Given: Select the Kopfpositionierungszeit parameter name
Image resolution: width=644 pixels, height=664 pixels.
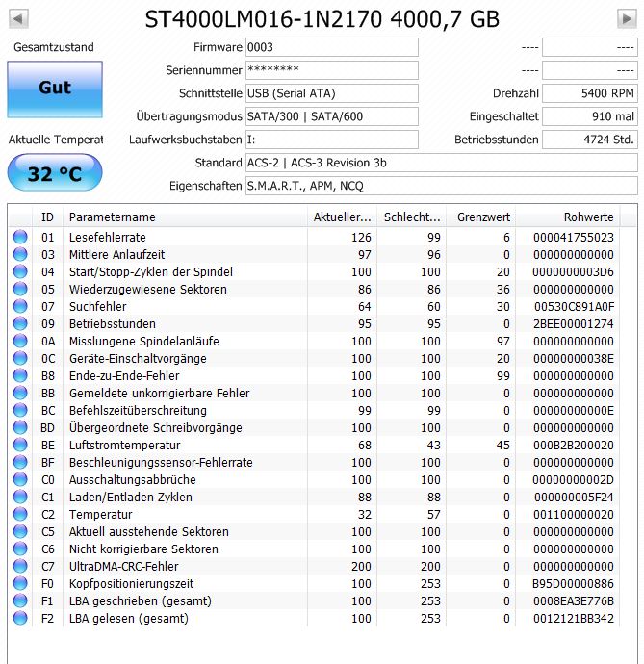Looking at the screenshot, I should 132,583.
